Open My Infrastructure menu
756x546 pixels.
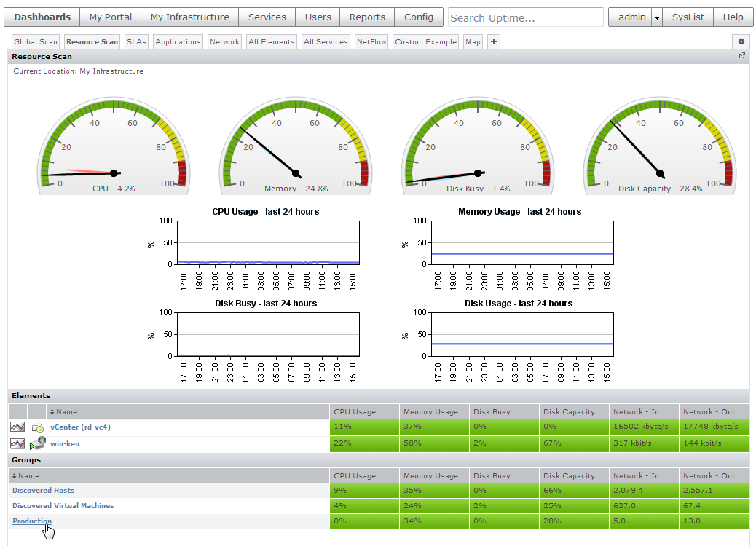coord(190,17)
